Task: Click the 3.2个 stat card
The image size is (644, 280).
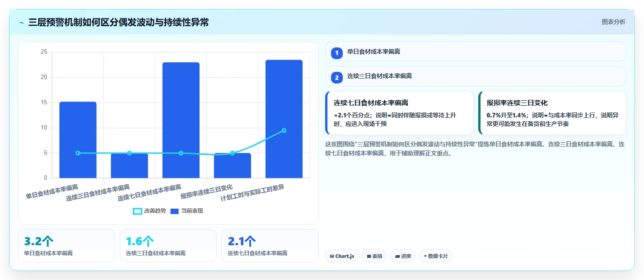Action: coord(66,245)
